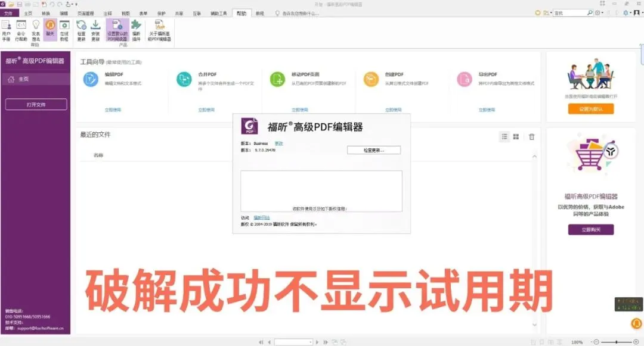Click the orange 设置为默认 button
The width and height of the screenshot is (644, 346).
[591, 108]
